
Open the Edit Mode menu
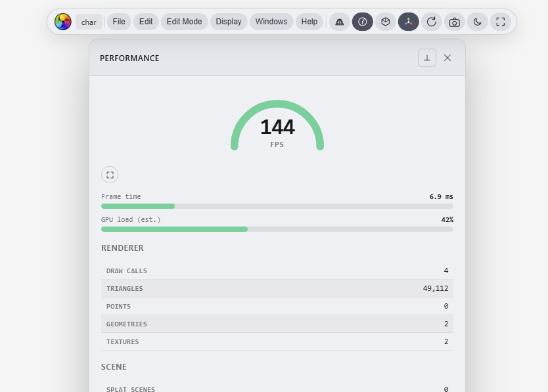pyautogui.click(x=184, y=22)
